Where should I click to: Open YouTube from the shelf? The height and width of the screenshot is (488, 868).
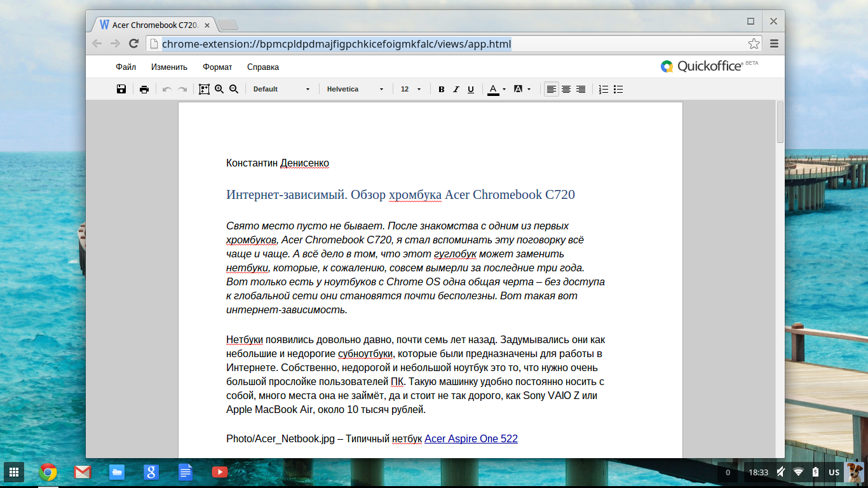[220, 472]
